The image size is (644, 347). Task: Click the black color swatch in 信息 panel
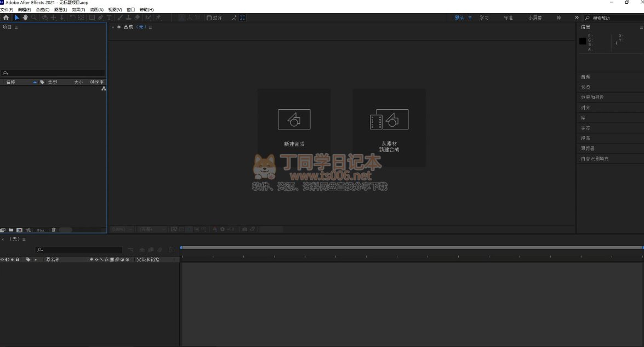(x=583, y=41)
